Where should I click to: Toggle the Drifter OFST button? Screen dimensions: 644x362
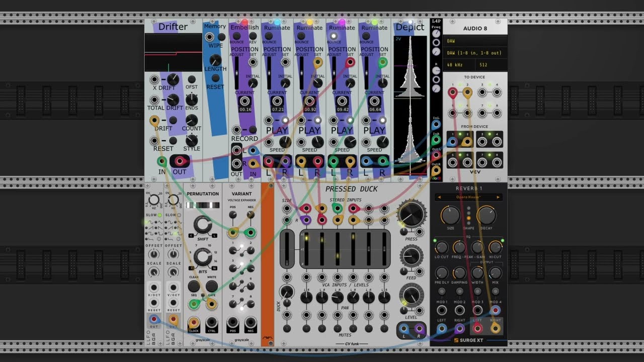pos(191,79)
